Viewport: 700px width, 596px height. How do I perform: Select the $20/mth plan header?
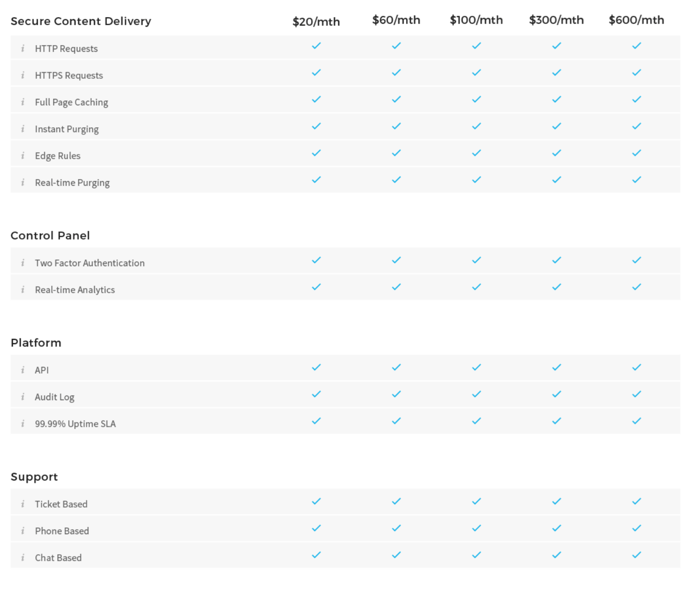(316, 22)
